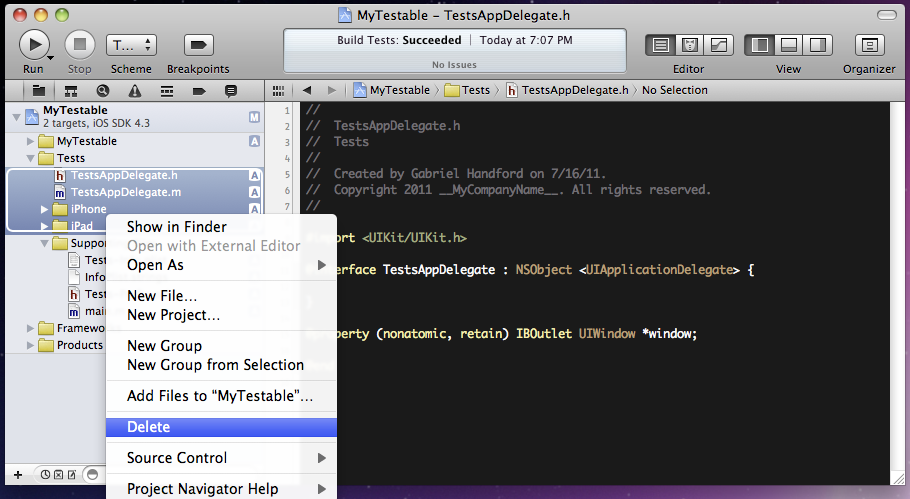The width and height of the screenshot is (910, 499).
Task: Run the project with the Run button
Action: (x=34, y=45)
